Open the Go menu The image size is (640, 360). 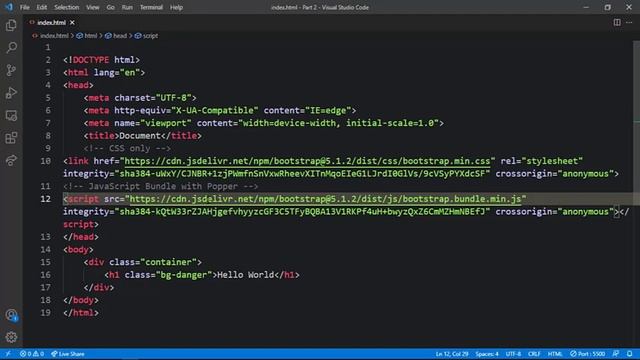pyautogui.click(x=110, y=7)
